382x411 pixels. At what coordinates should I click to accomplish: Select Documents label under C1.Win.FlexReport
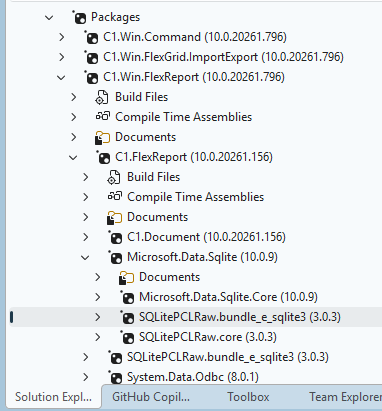click(x=146, y=137)
